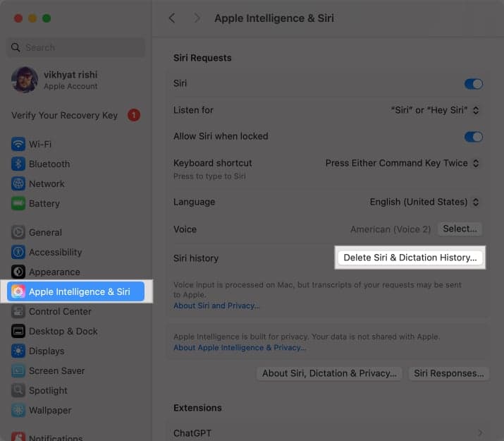Open Accessibility settings pane

[x=76, y=252]
